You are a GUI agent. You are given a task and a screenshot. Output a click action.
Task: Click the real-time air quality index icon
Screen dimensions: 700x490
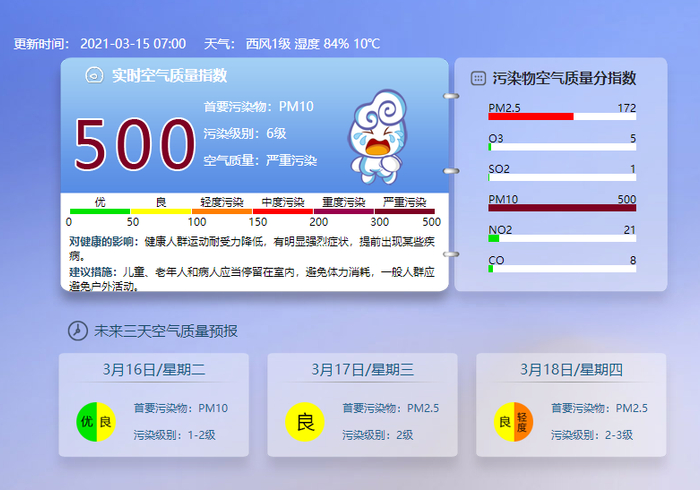pyautogui.click(x=94, y=75)
